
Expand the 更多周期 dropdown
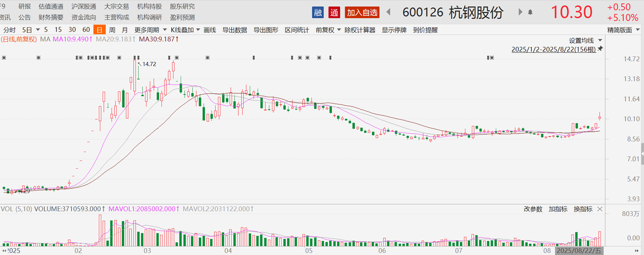[146, 30]
